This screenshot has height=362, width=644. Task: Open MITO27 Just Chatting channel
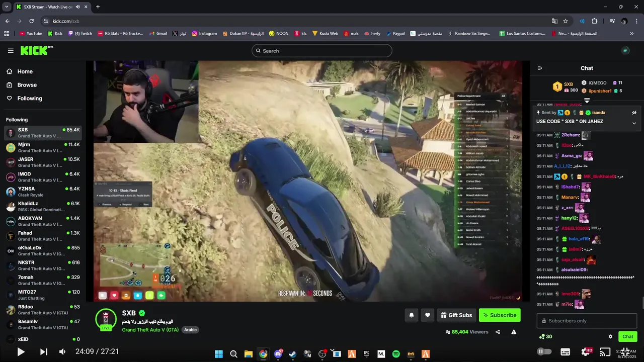click(x=43, y=295)
